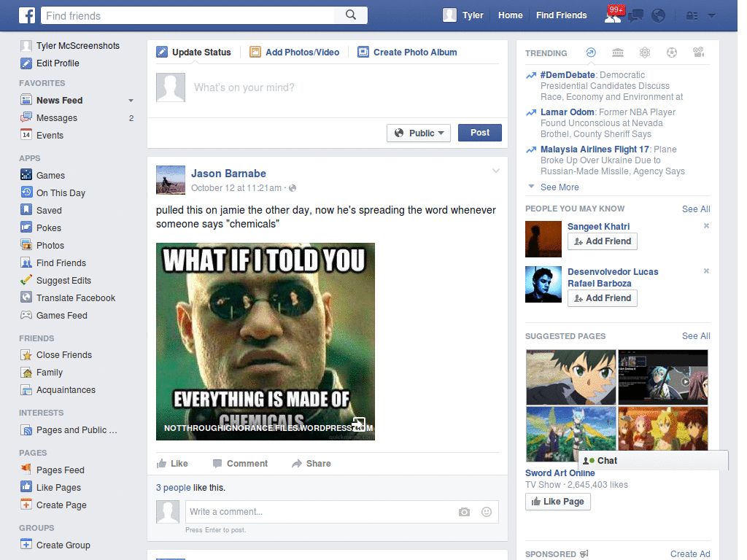Screen dimensions: 747x560
Task: Add Desenvolvedor Lucas Rafael Barboza as friend
Action: tap(602, 298)
